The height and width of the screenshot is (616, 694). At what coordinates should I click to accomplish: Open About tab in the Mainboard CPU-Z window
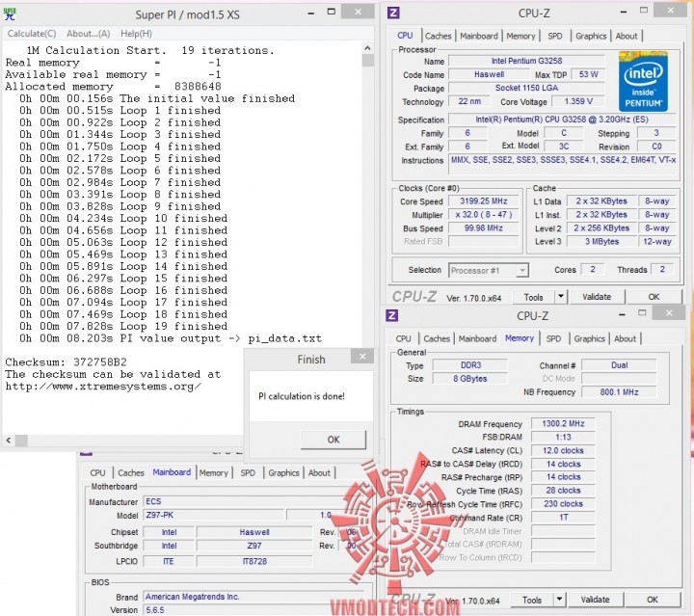(x=319, y=472)
